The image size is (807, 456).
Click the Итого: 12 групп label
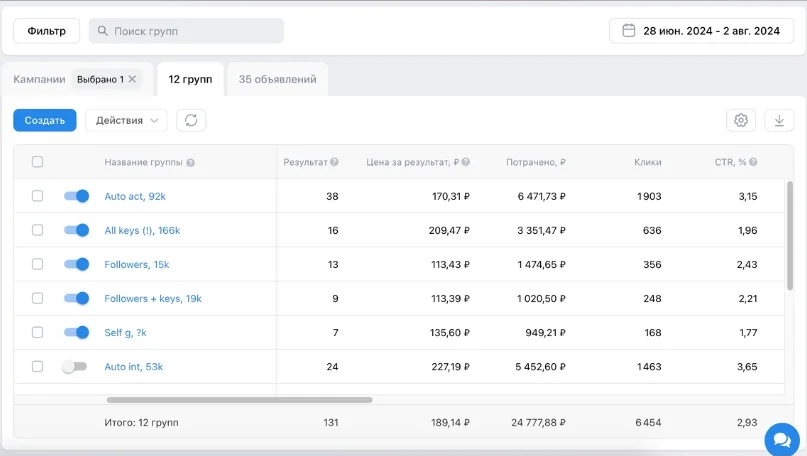coord(142,423)
